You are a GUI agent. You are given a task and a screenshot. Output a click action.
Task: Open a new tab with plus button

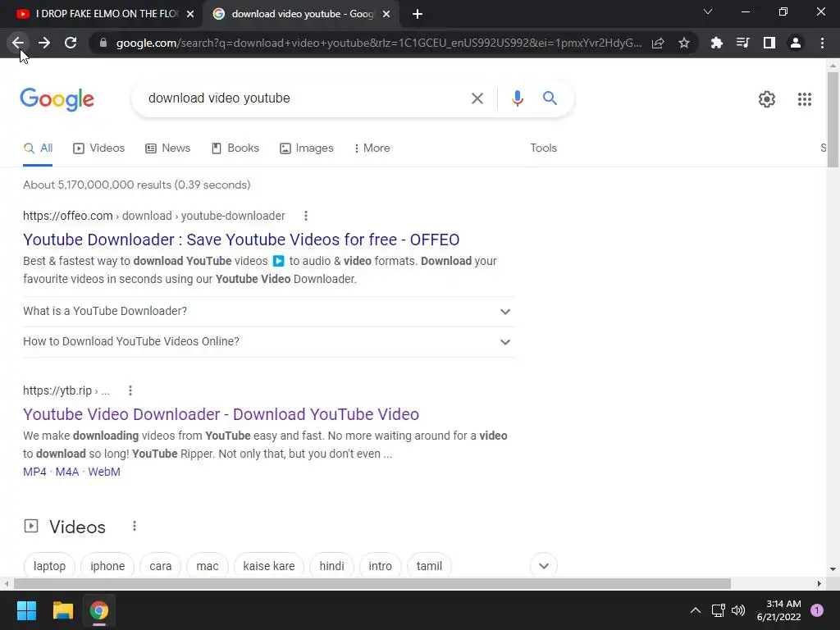(x=418, y=15)
